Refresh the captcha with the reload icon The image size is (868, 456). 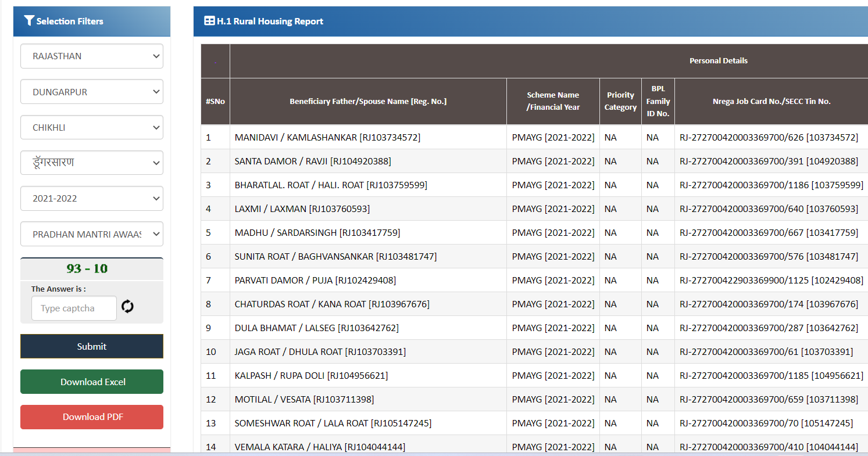click(127, 307)
